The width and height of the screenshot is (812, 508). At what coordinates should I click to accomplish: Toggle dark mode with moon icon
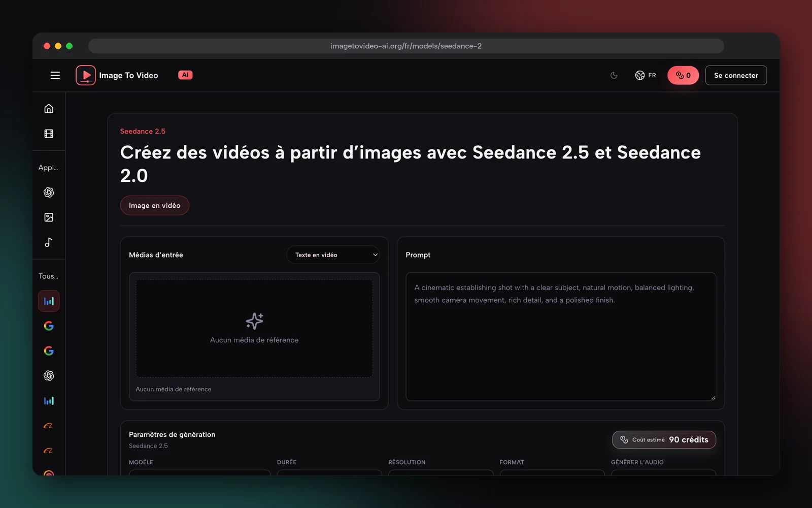click(x=614, y=75)
